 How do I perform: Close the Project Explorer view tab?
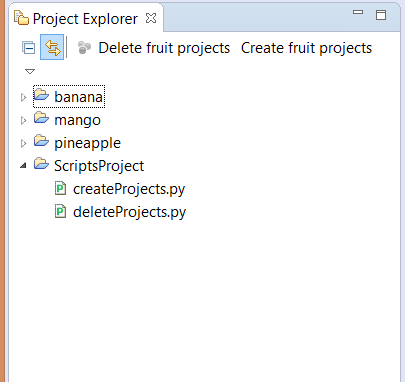click(x=151, y=18)
